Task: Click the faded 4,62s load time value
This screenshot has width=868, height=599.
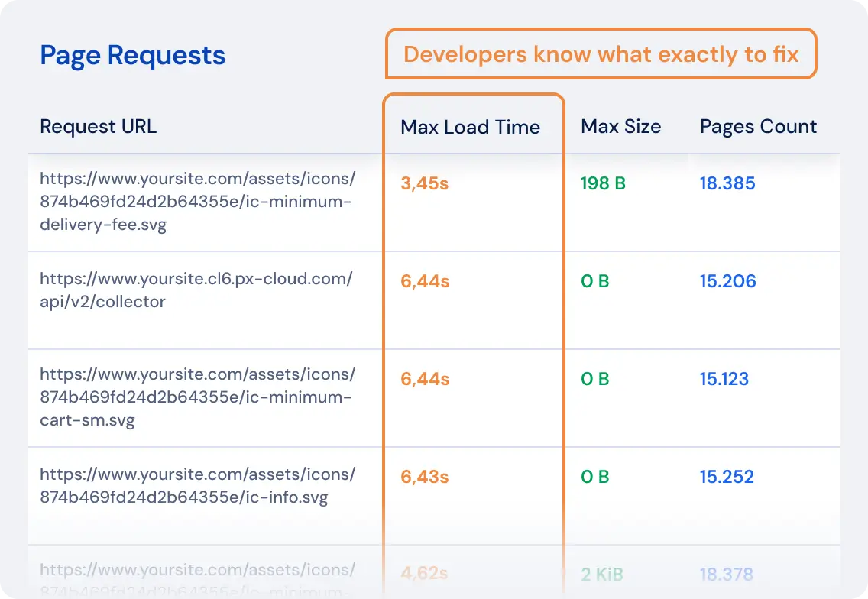Action: click(x=424, y=574)
